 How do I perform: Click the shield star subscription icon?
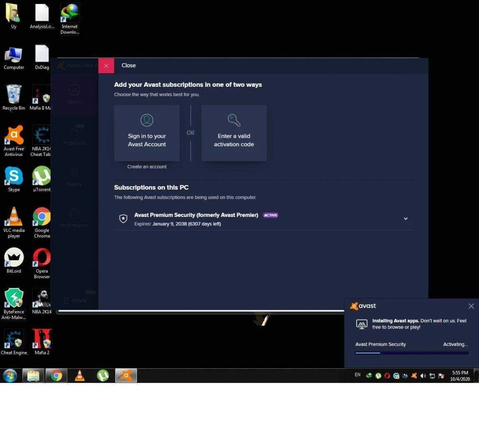click(x=123, y=219)
